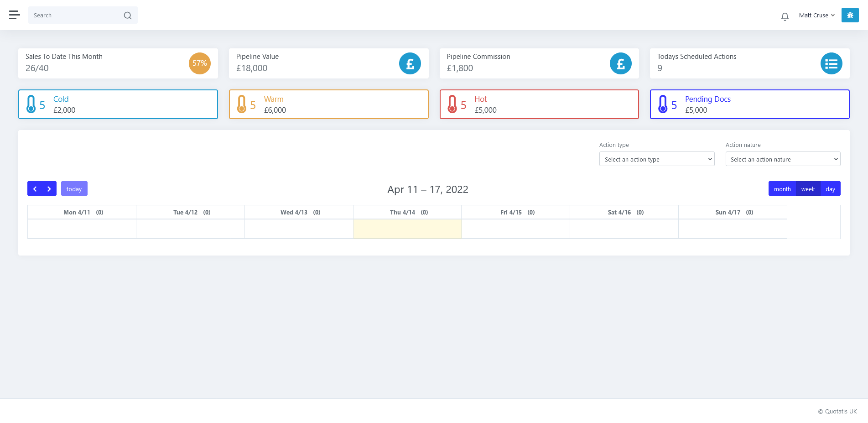Click the 57% sales progress badge
The height and width of the screenshot is (423, 868).
click(199, 63)
